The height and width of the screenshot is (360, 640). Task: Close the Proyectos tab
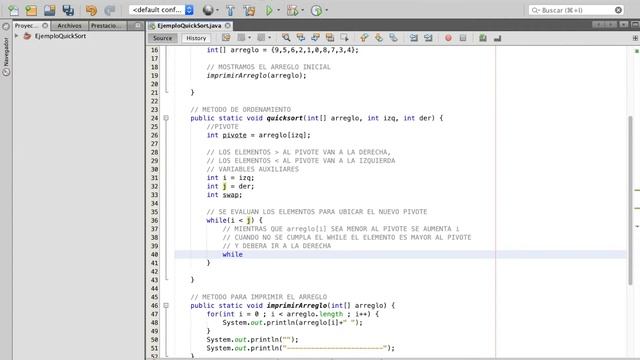pyautogui.click(x=45, y=25)
